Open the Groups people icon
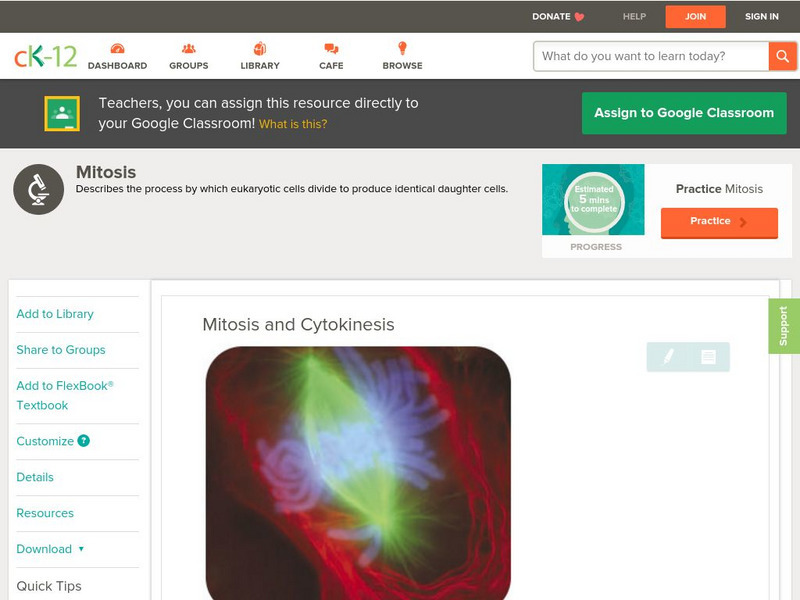The width and height of the screenshot is (800, 600). pyautogui.click(x=189, y=48)
